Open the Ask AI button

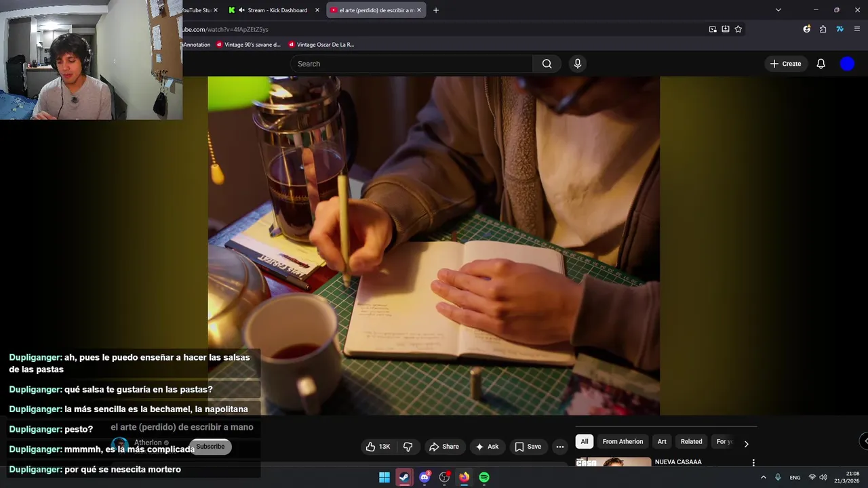pos(487,447)
